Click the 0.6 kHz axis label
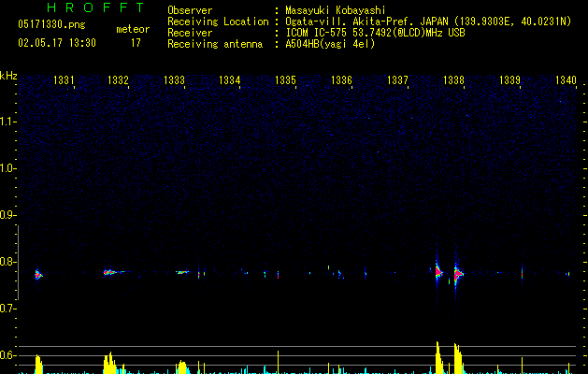 point(8,355)
